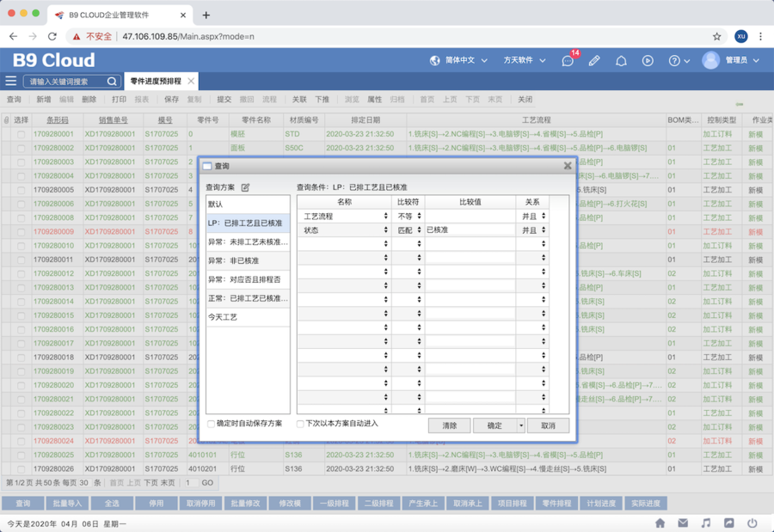Select the 今天工艺 query scheme

tap(248, 317)
